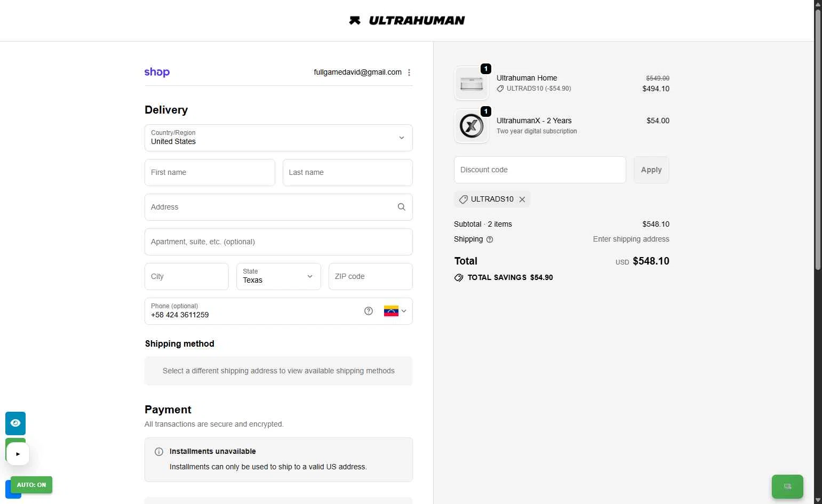Click the shipping methods notice box
The width and height of the screenshot is (822, 504).
278,371
